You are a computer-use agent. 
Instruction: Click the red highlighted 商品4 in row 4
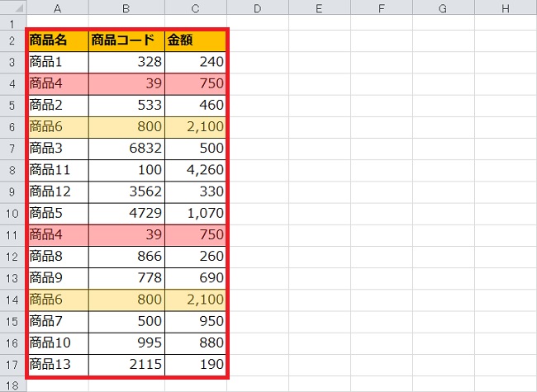[58, 83]
